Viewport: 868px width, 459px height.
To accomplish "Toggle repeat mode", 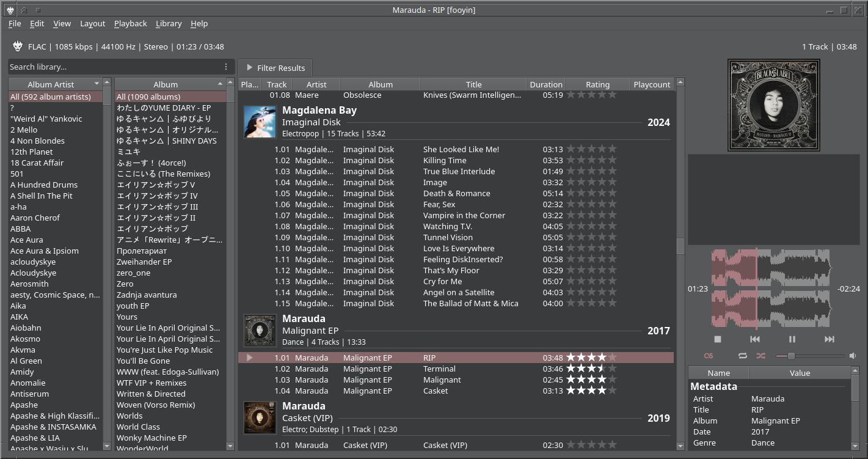I will (x=743, y=356).
